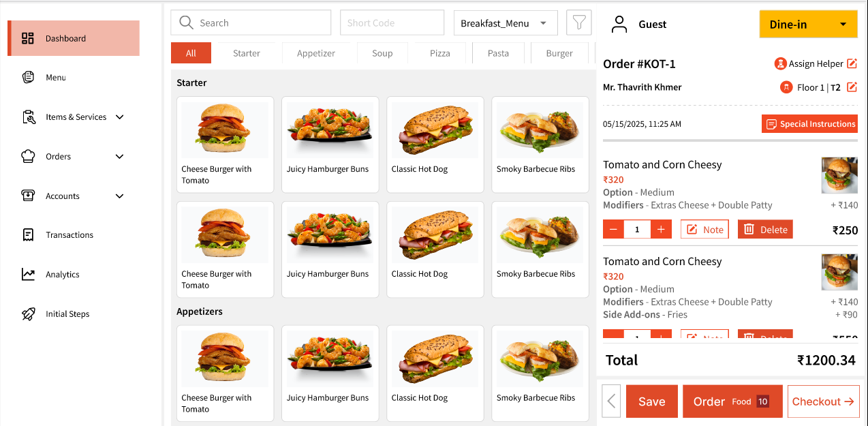This screenshot has height=426, width=868.
Task: Expand the Accounts submenu chevron
Action: tap(120, 196)
